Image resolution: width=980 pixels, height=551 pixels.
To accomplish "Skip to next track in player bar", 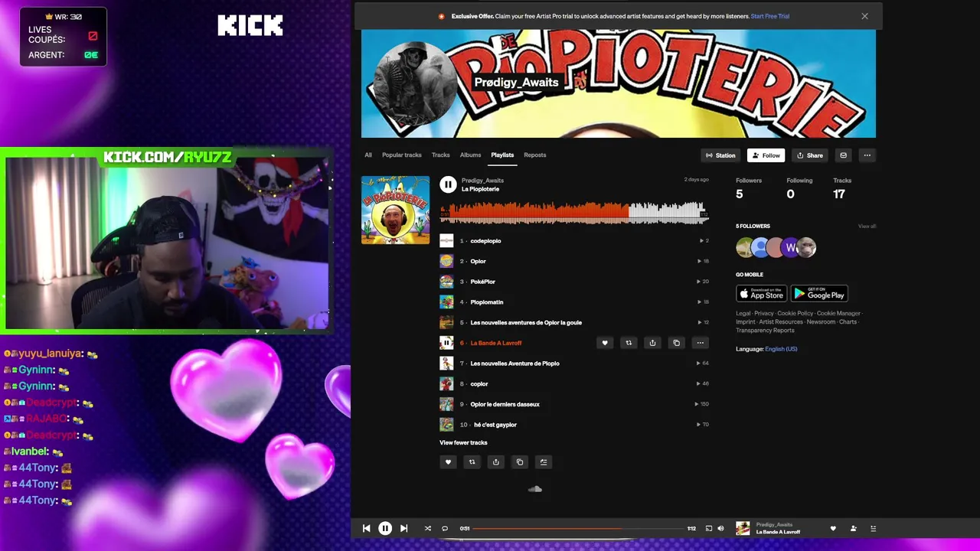I will [403, 528].
